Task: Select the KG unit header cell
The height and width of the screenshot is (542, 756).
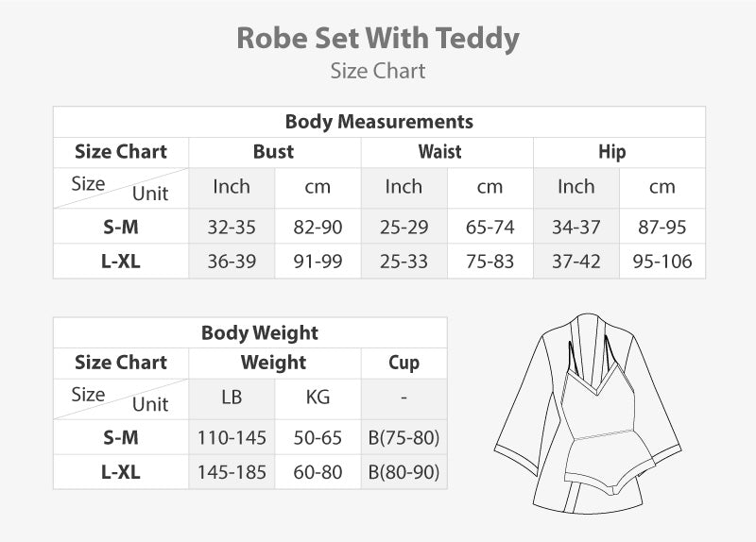Action: 318,398
